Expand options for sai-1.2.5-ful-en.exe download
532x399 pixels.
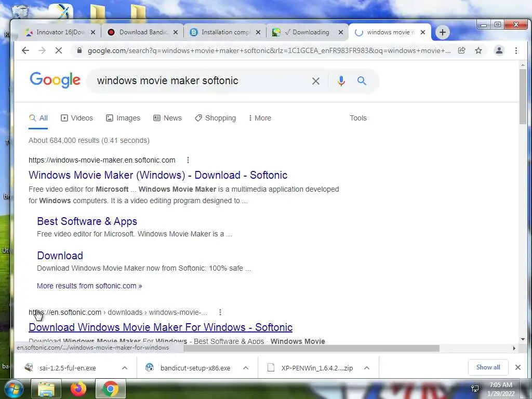[x=125, y=368]
